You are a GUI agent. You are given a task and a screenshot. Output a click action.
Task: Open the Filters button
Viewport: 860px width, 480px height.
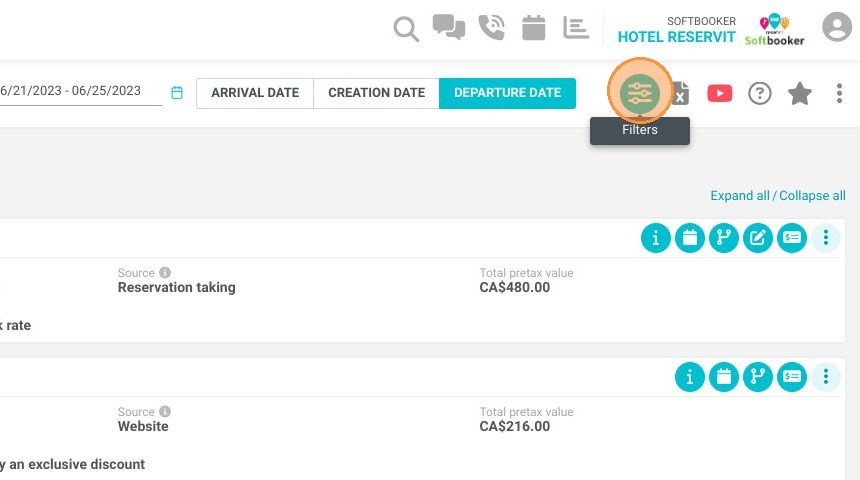640,93
